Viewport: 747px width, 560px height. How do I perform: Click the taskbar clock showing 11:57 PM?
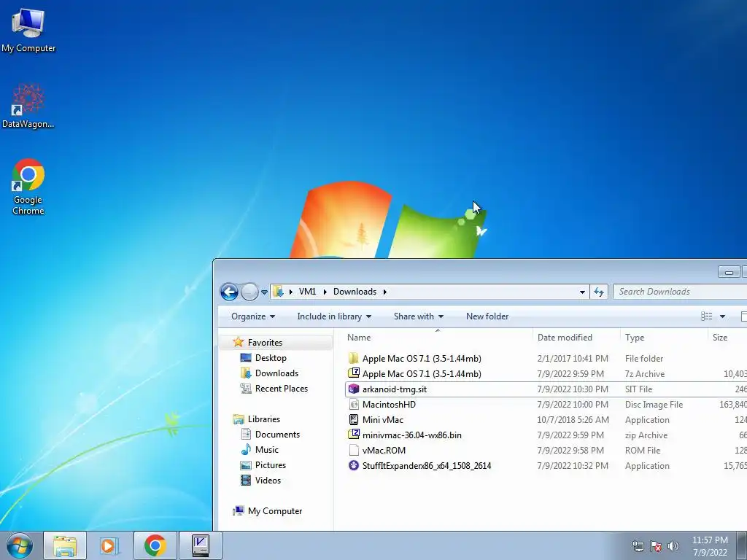[710, 546]
